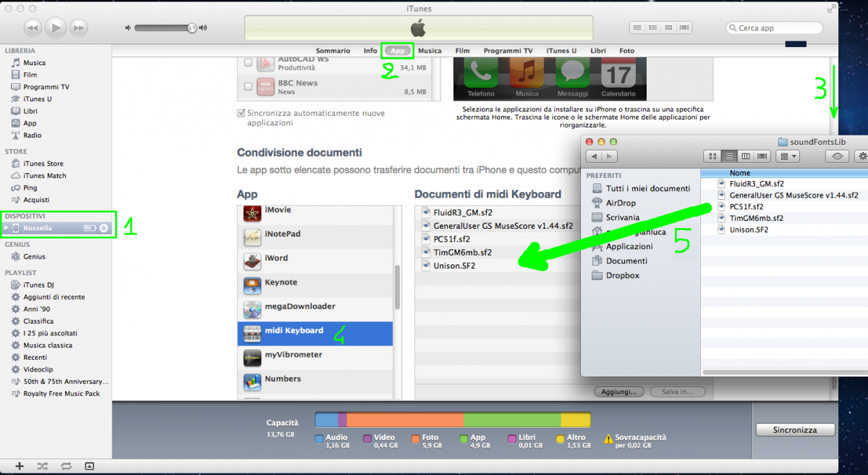Image resolution: width=868 pixels, height=475 pixels.
Task: Select Ping in the Store section
Action: pyautogui.click(x=30, y=188)
